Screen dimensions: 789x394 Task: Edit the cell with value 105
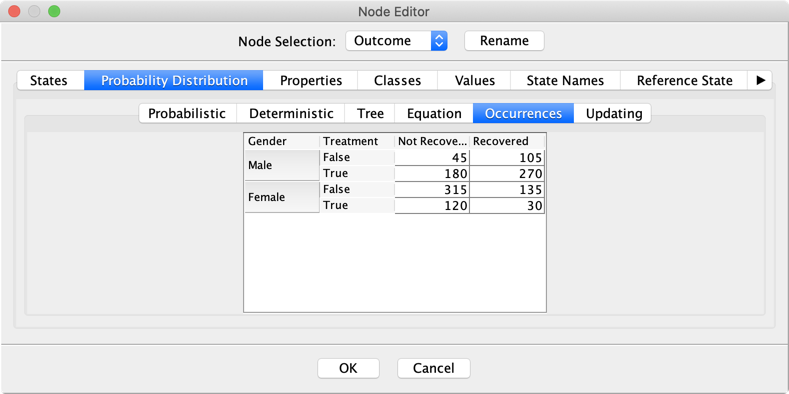pyautogui.click(x=507, y=158)
